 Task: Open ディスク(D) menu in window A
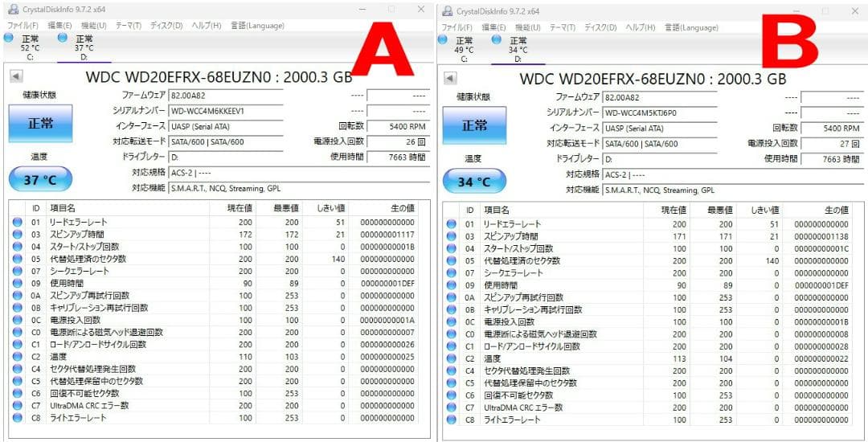166,26
